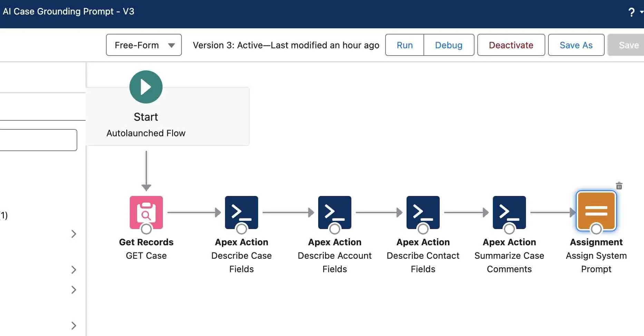
Task: Click the 'Assignment' heading text
Action: pyautogui.click(x=596, y=242)
